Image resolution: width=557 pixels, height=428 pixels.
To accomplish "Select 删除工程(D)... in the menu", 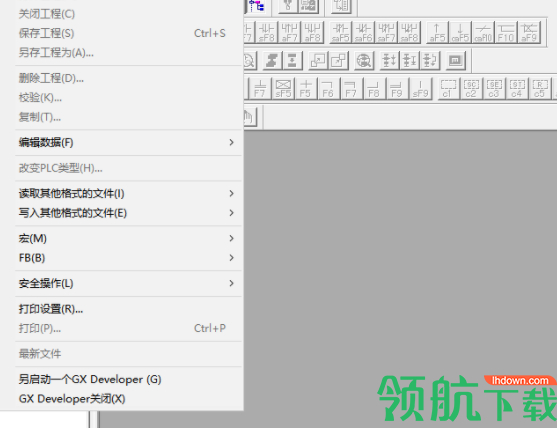I will (x=128, y=78).
